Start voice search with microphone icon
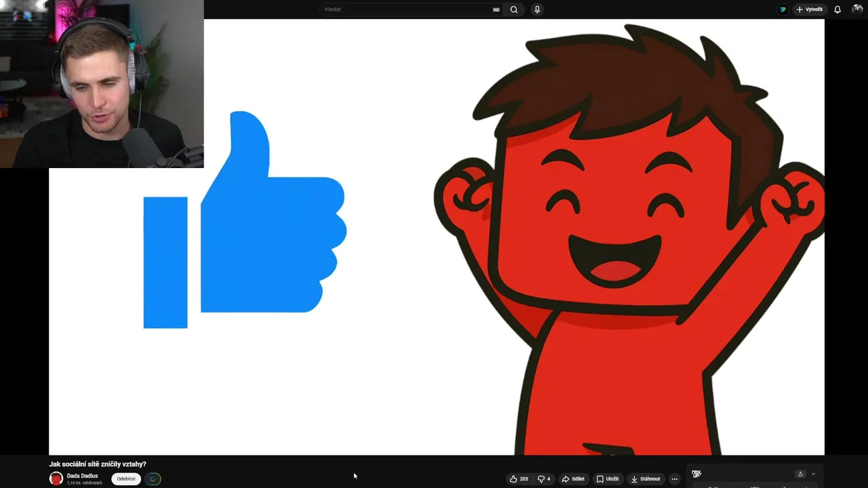The height and width of the screenshot is (488, 868). 537,9
